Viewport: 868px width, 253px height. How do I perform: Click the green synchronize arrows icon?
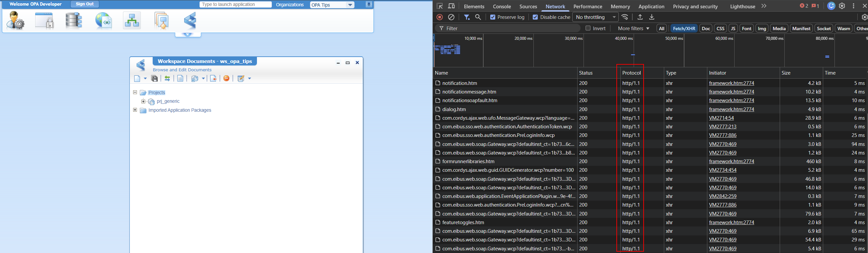[x=167, y=78]
